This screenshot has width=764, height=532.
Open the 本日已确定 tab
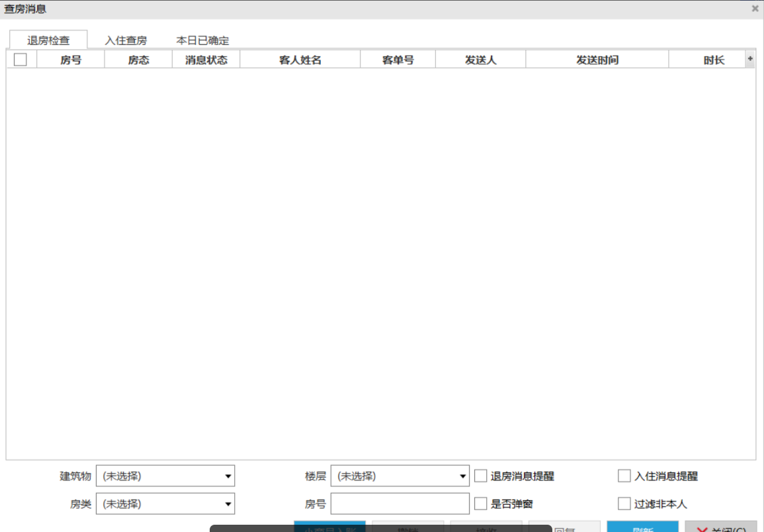(202, 40)
